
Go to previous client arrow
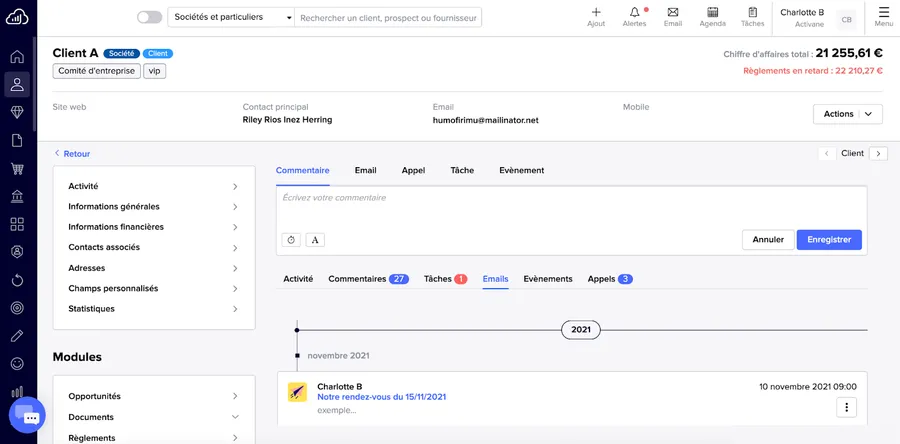827,153
